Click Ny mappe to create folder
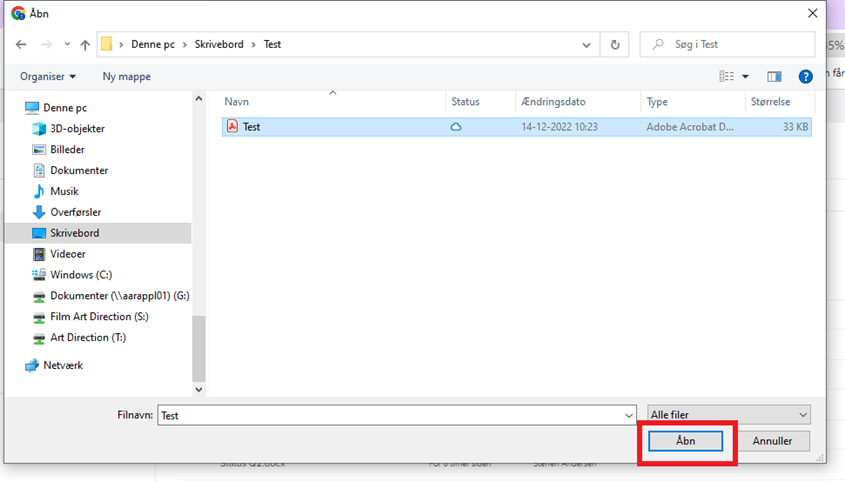 (125, 76)
